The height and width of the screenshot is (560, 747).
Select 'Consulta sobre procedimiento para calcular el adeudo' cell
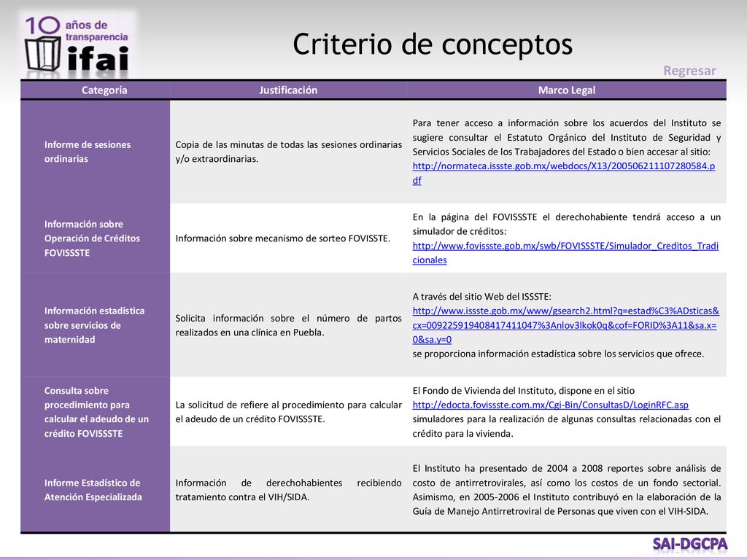tap(97, 412)
